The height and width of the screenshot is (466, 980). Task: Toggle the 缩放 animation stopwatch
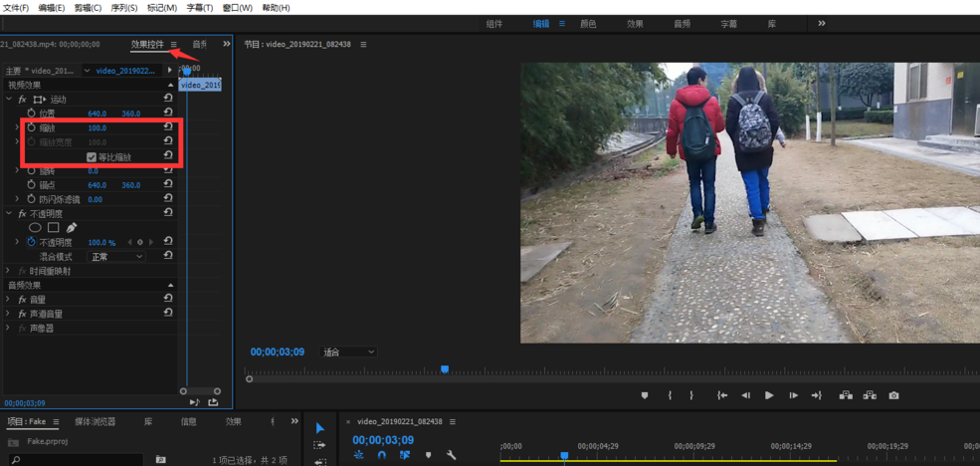(31, 128)
